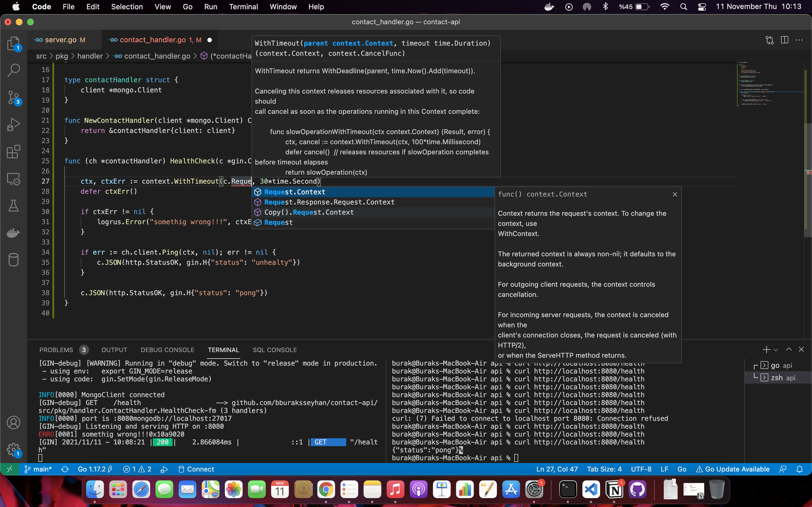Open the Run and Debug view
812x507 pixels.
pos(14,124)
